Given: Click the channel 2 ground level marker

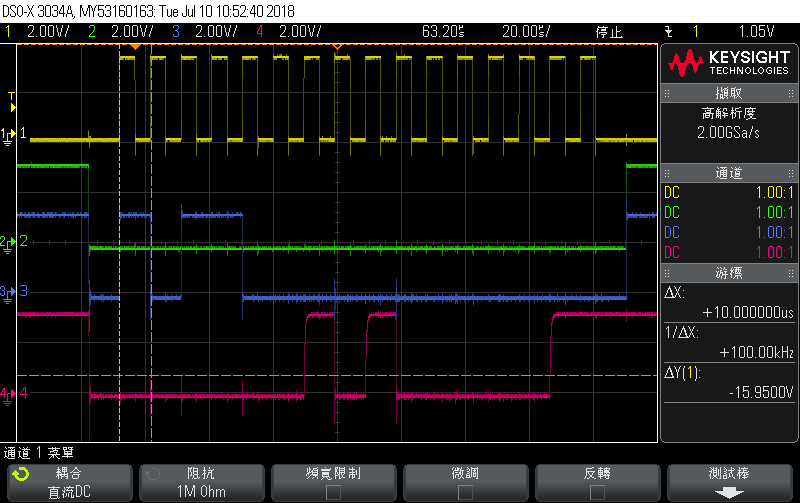Looking at the screenshot, I should tap(9, 243).
